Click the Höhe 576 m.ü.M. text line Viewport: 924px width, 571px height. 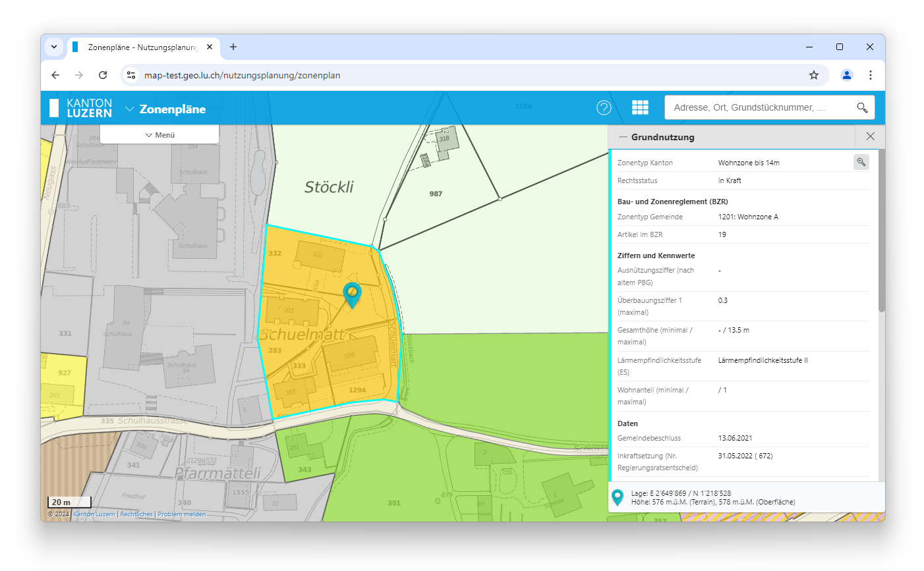coord(713,502)
